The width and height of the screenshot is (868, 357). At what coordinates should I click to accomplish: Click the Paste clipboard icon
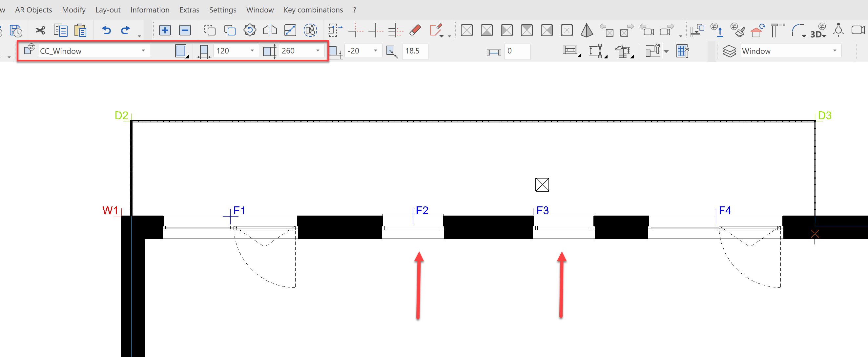click(x=80, y=30)
